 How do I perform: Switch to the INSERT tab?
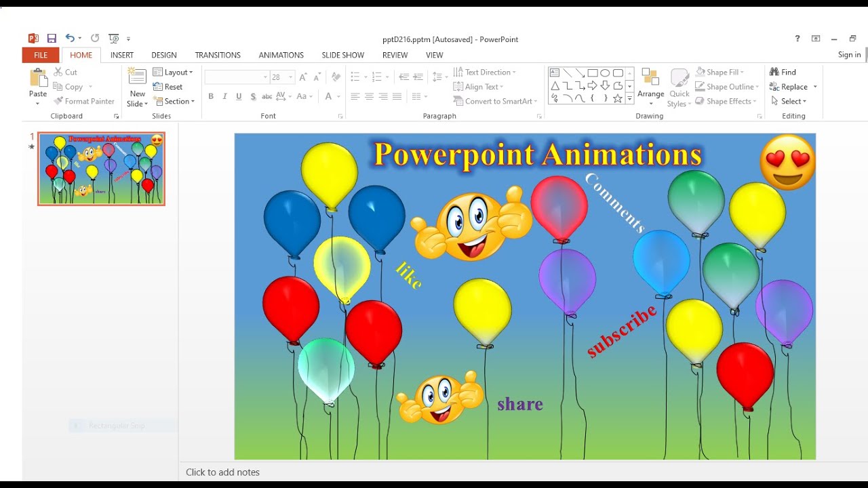click(x=122, y=55)
